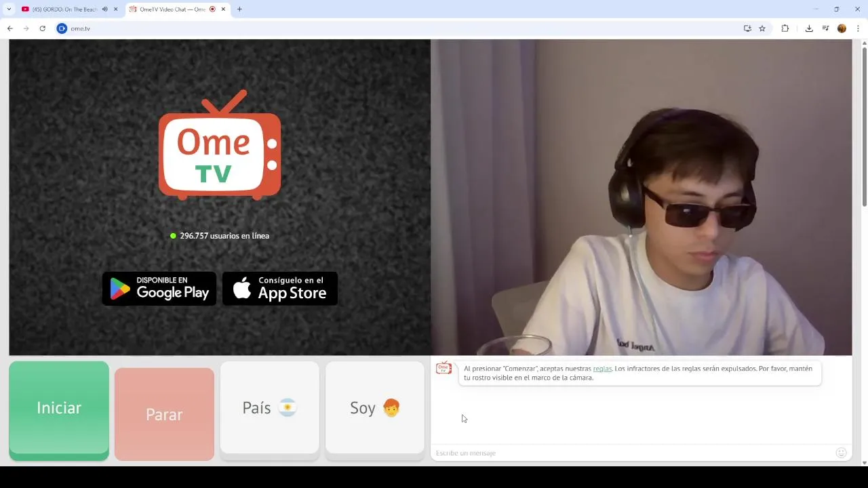
Task: Close the OmeTV Video Chat tab
Action: click(223, 9)
